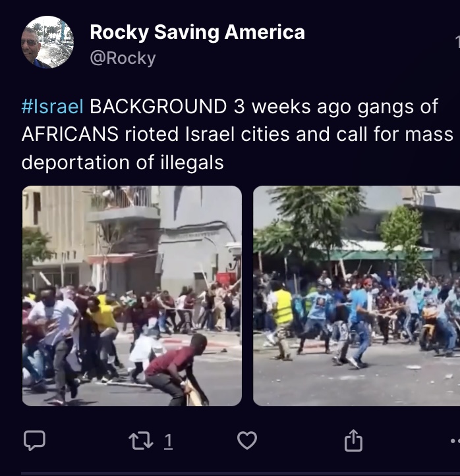Image resolution: width=460 pixels, height=476 pixels.
Task: Open the right crowd image
Action: point(357,296)
